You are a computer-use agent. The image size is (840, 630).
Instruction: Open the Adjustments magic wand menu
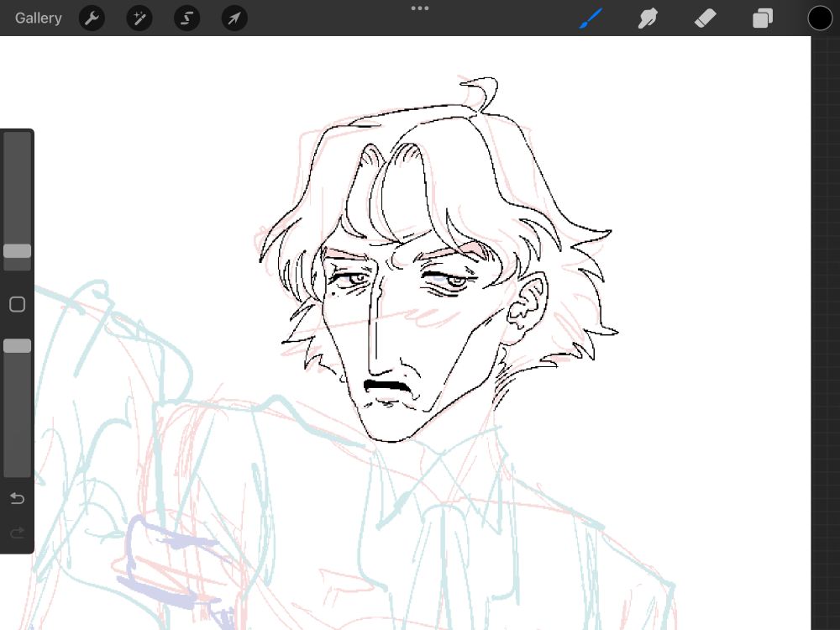(139, 18)
